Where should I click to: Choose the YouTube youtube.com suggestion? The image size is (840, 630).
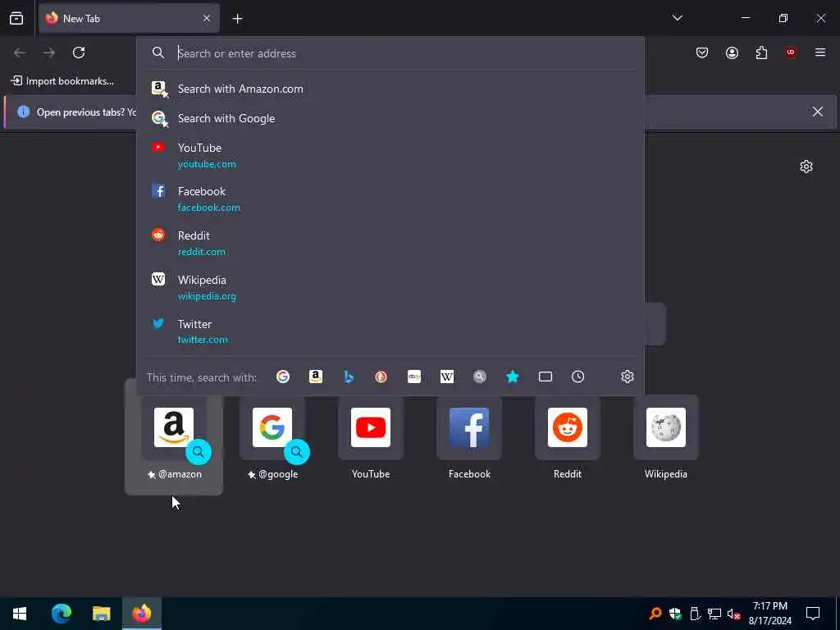tap(390, 155)
